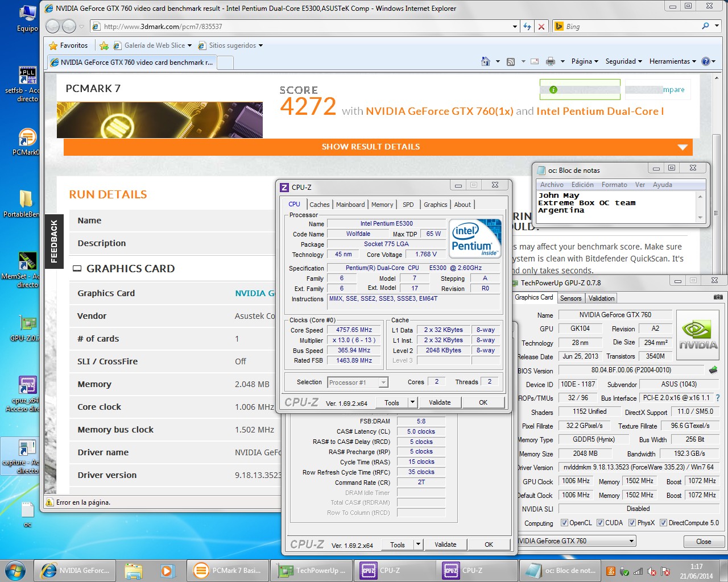The width and height of the screenshot is (728, 582).
Task: Switch to TechPowerUp taskbar button
Action: point(311,570)
